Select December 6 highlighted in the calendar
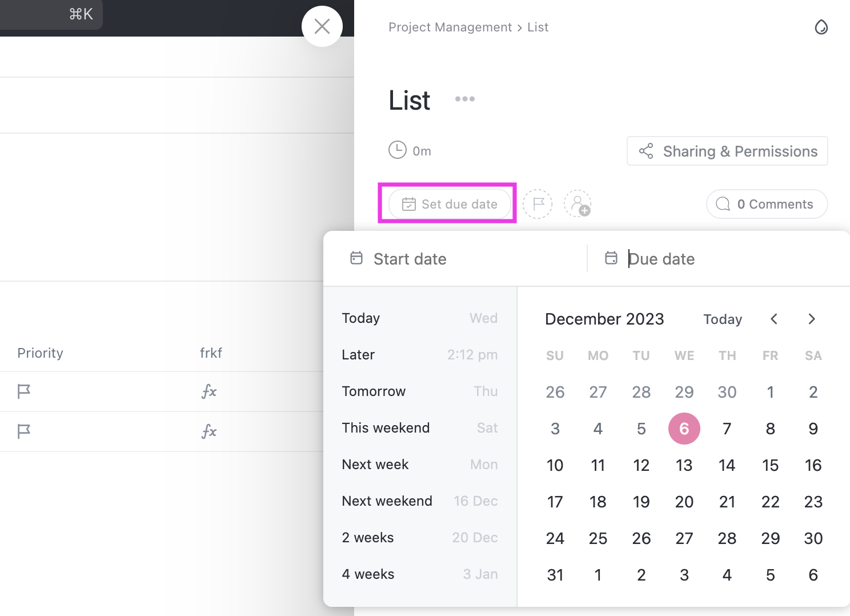The width and height of the screenshot is (850, 616). (684, 428)
